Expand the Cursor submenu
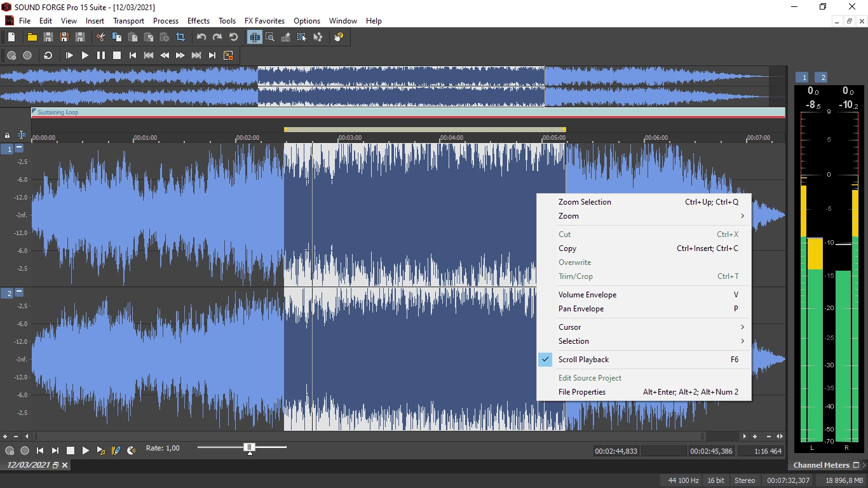Screen dimensions: 868x488 point(644,327)
